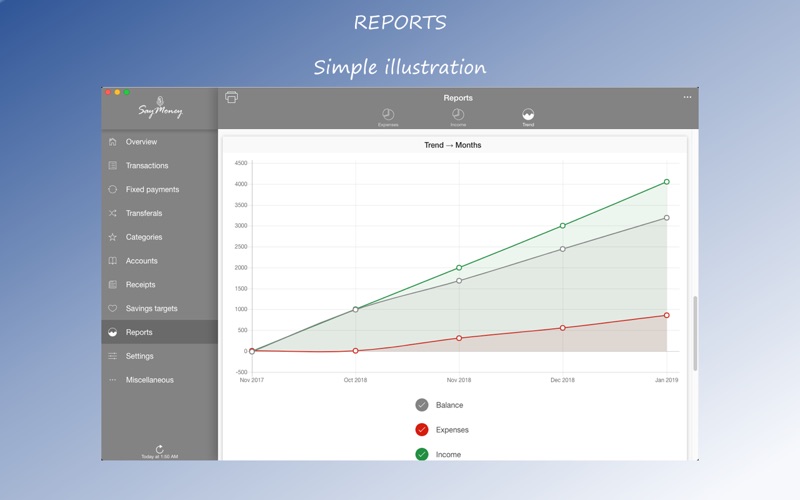This screenshot has width=800, height=500.
Task: Click the print icon in the toolbar
Action: (x=231, y=97)
